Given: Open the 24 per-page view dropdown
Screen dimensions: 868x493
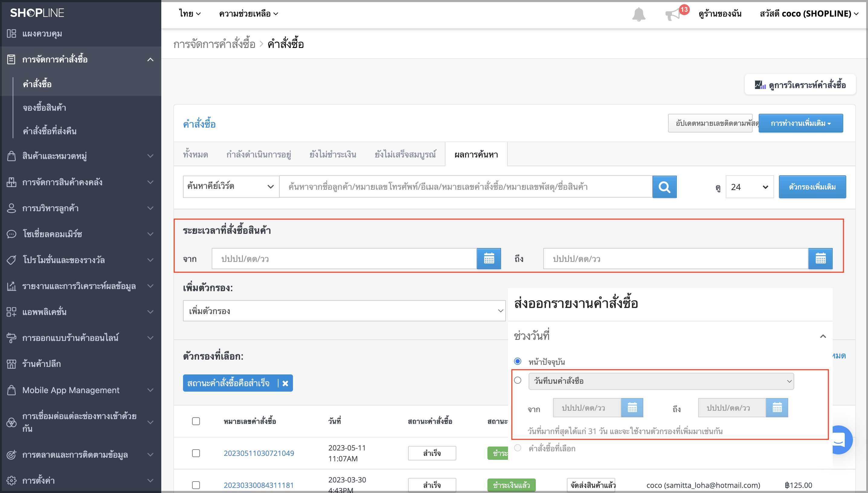Looking at the screenshot, I should pyautogui.click(x=749, y=187).
